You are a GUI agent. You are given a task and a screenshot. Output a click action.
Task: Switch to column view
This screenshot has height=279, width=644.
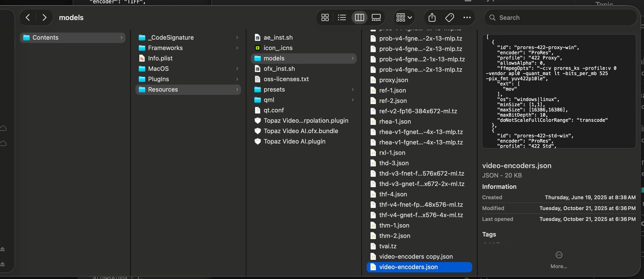tap(359, 17)
